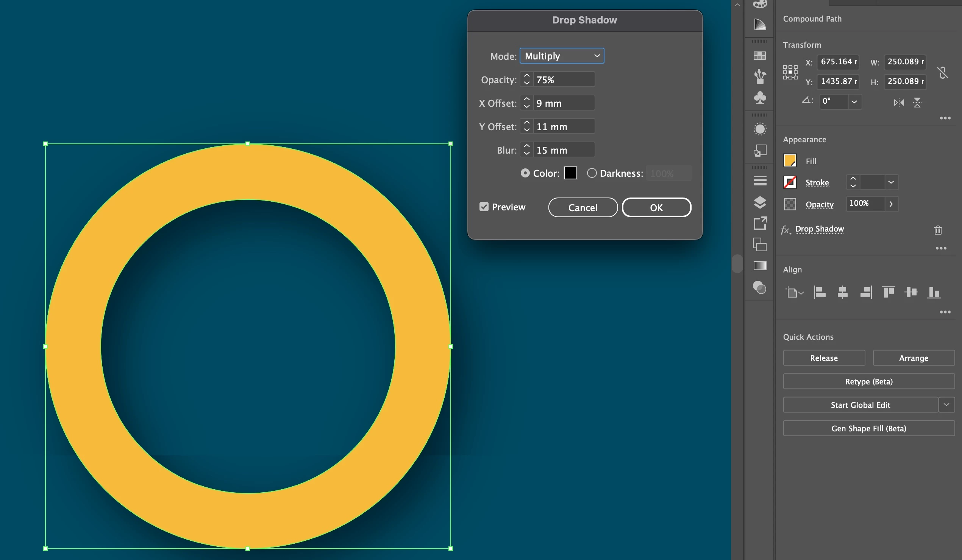Click Flip Horizontal icon in Transform
The width and height of the screenshot is (962, 560).
(x=899, y=102)
